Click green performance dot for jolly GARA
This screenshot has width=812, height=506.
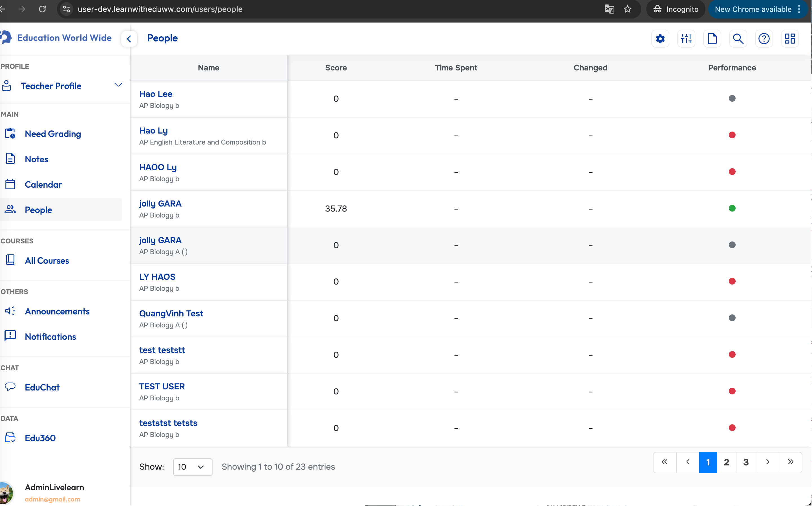732,208
